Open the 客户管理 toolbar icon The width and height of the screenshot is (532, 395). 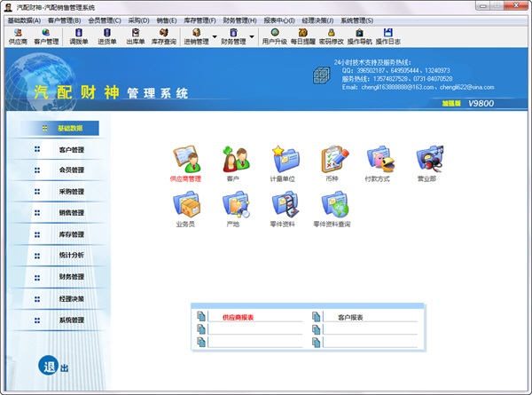46,36
